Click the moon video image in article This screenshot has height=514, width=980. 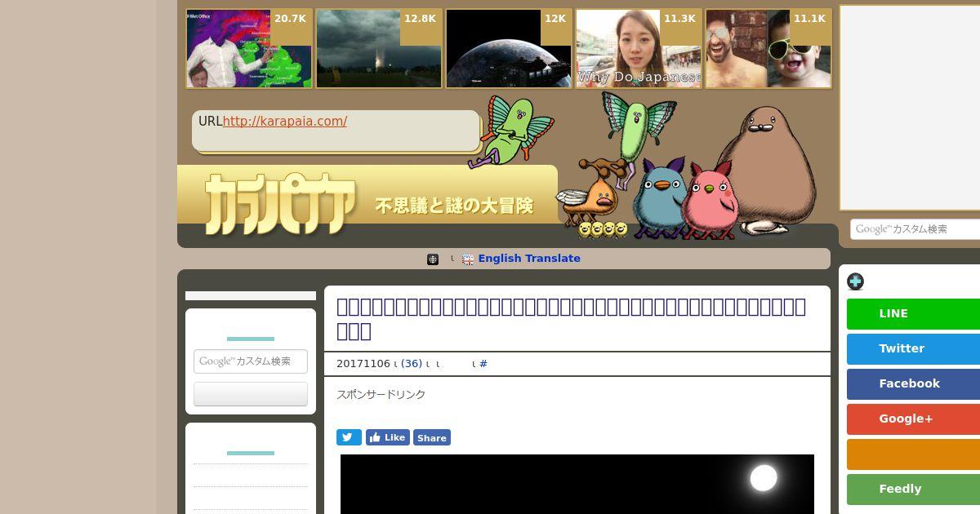point(577,484)
